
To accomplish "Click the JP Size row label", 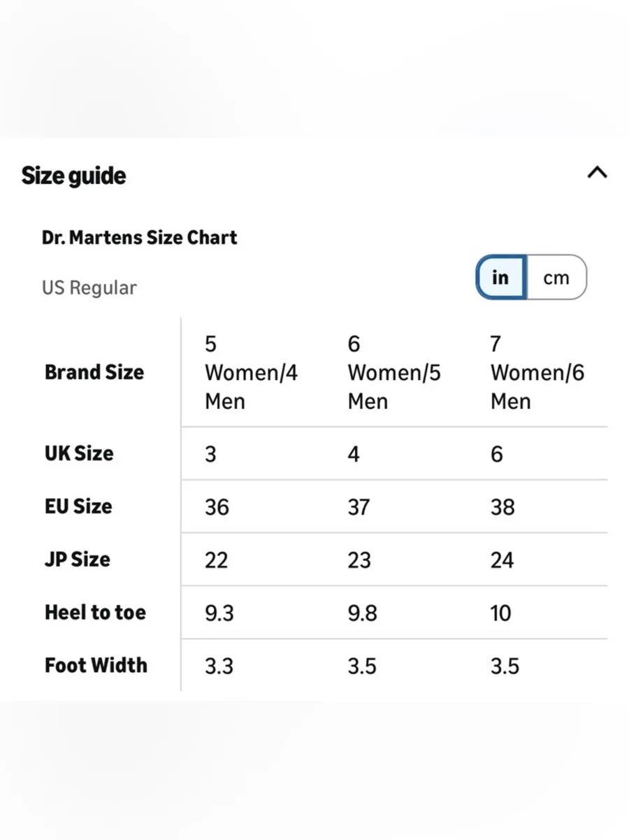I will tap(77, 560).
